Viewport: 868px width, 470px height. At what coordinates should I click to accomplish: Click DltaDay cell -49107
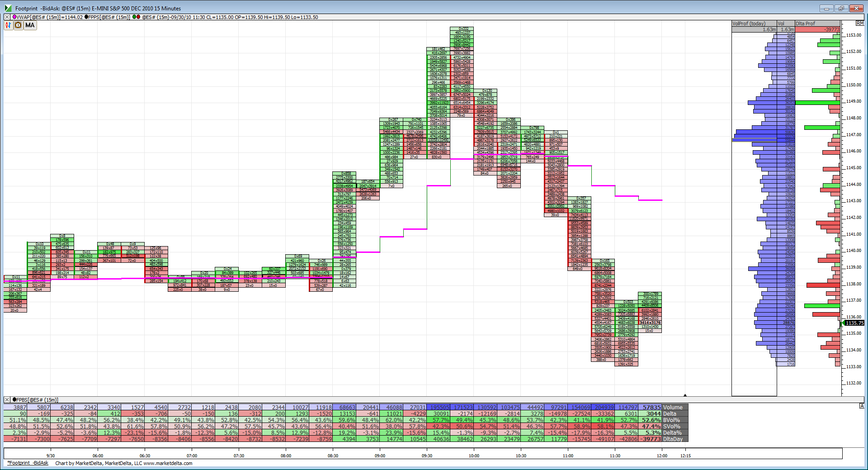click(x=603, y=439)
